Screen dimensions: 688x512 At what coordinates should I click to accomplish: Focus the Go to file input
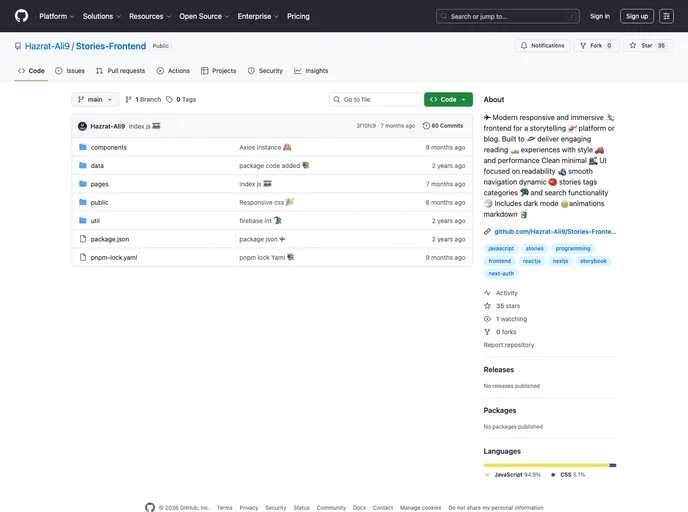coord(375,100)
